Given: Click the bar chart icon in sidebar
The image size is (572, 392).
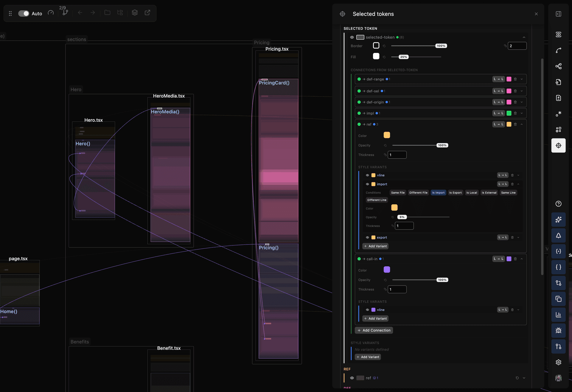Looking at the screenshot, I should click(x=558, y=315).
